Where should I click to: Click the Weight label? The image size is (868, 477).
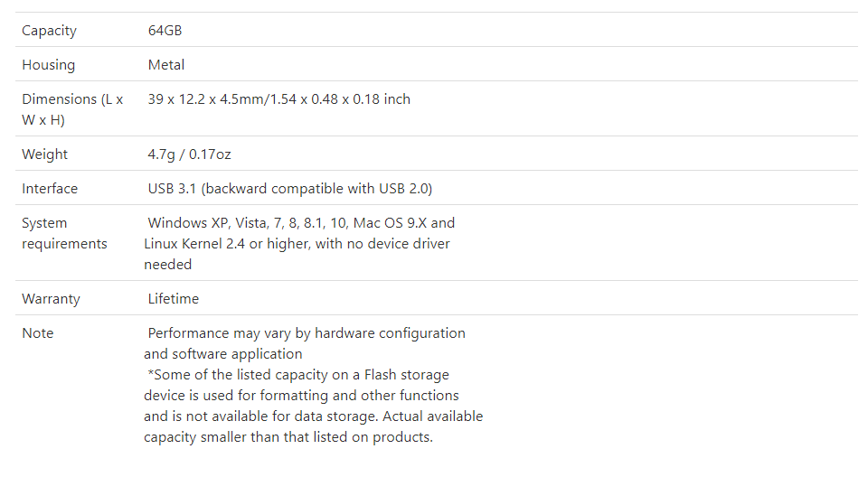[x=45, y=154]
